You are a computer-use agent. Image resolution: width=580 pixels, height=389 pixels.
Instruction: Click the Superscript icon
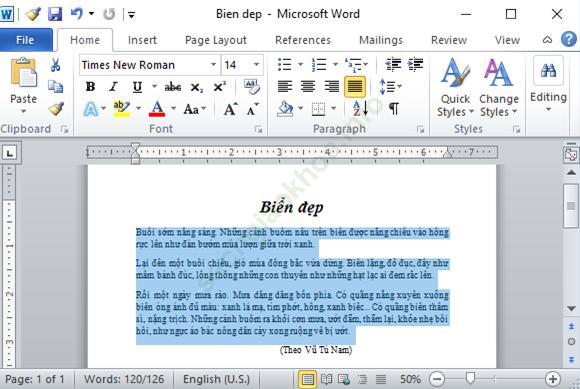[x=220, y=87]
